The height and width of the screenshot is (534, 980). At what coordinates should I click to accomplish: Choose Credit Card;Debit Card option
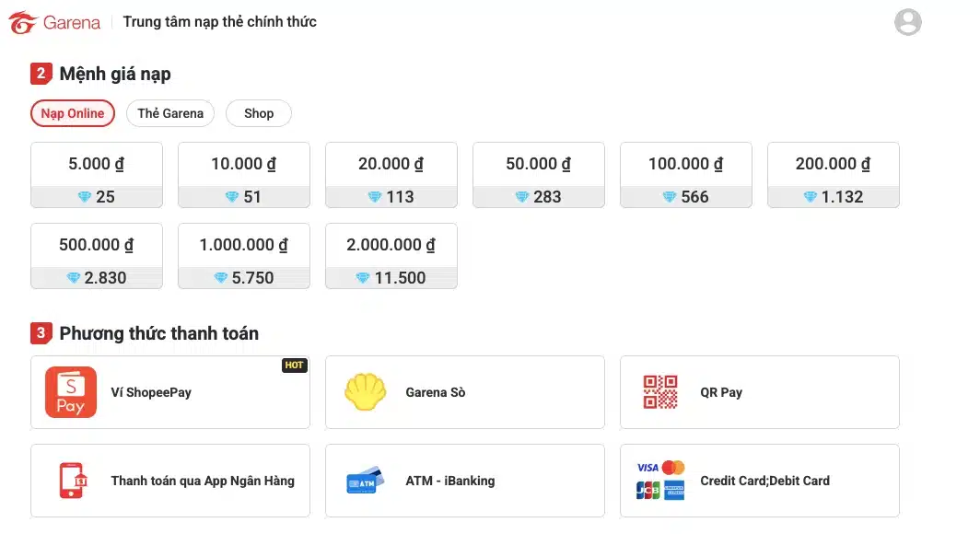point(760,481)
